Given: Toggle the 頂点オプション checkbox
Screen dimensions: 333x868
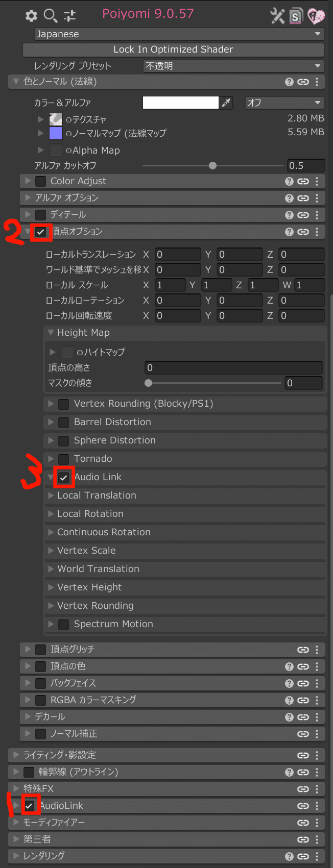Looking at the screenshot, I should point(41,232).
